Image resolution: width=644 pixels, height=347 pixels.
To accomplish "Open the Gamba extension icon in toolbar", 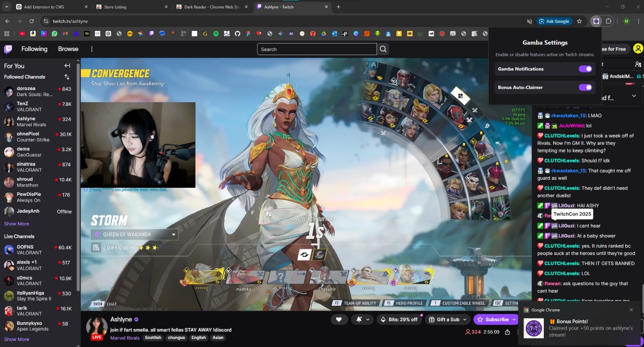I will coord(596,21).
